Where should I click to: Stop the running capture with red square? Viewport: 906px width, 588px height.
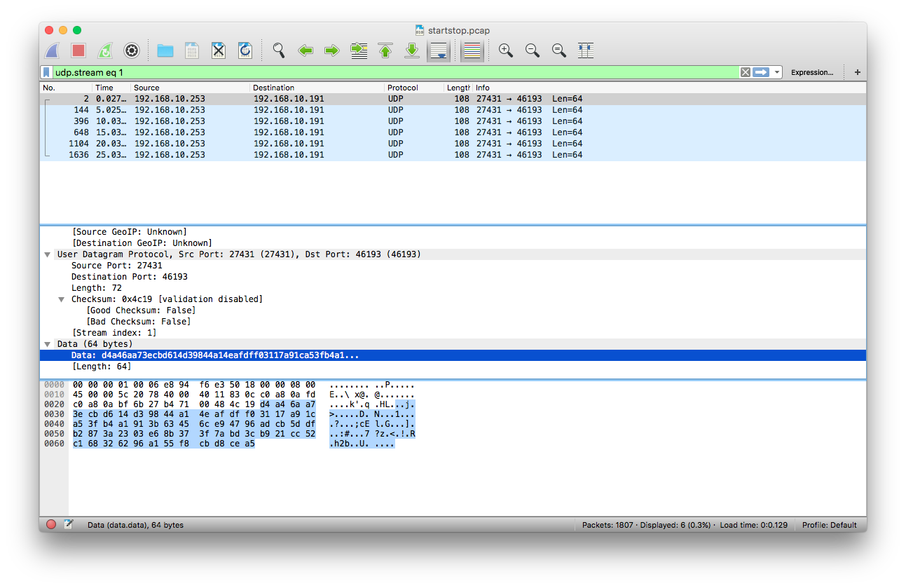coord(78,50)
